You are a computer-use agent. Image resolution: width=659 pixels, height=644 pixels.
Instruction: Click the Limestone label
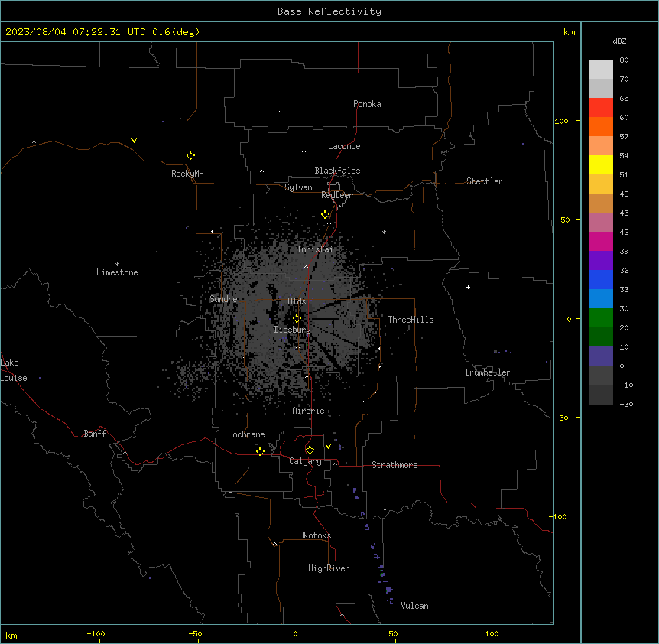pos(117,272)
